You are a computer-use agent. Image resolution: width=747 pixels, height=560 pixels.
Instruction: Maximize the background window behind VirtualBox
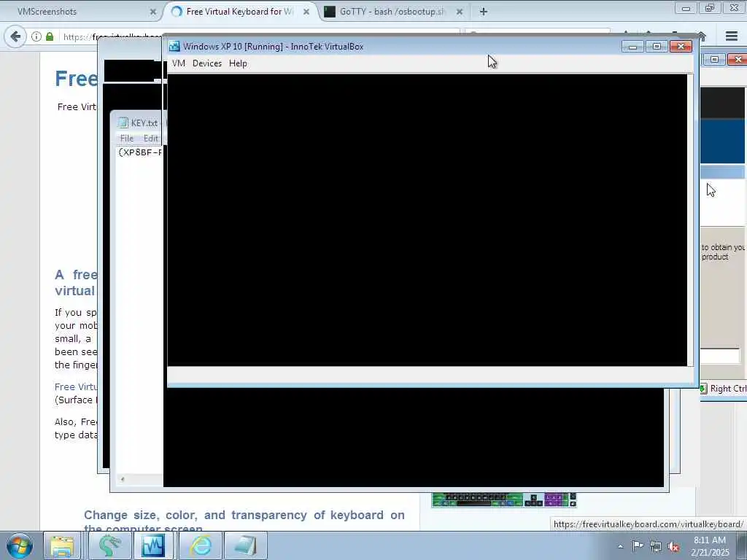point(715,59)
